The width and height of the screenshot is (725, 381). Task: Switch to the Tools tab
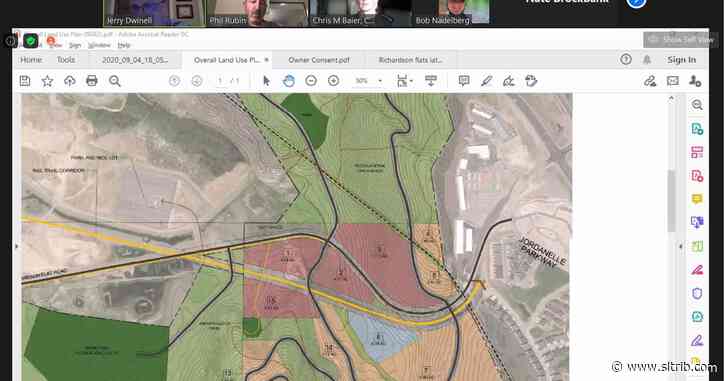coord(66,60)
